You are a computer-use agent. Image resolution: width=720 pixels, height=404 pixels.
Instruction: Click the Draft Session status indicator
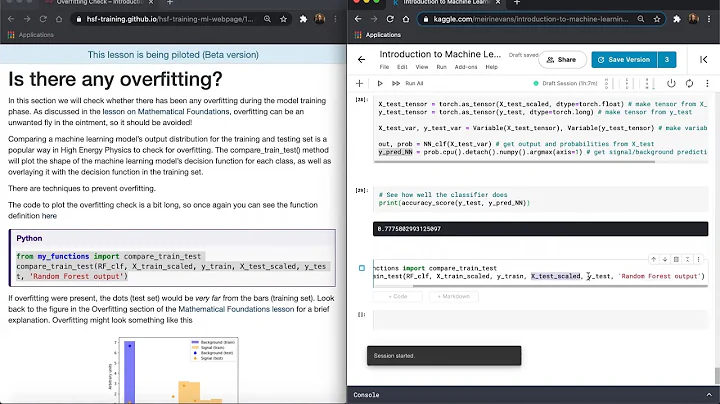(565, 84)
